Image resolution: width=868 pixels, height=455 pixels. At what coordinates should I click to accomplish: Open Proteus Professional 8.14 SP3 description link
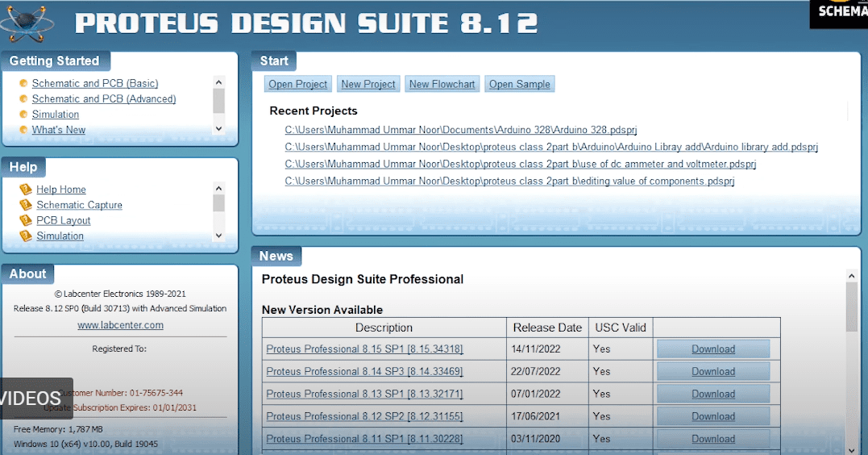click(x=364, y=372)
